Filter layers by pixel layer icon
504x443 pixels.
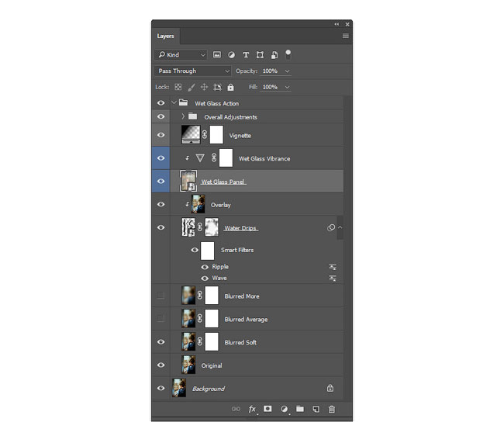click(x=217, y=54)
